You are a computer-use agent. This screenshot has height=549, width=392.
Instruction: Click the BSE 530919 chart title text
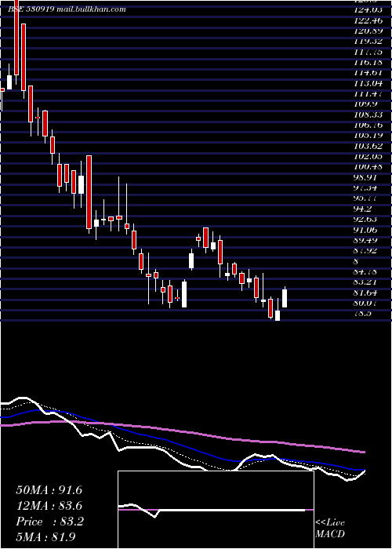point(67,9)
